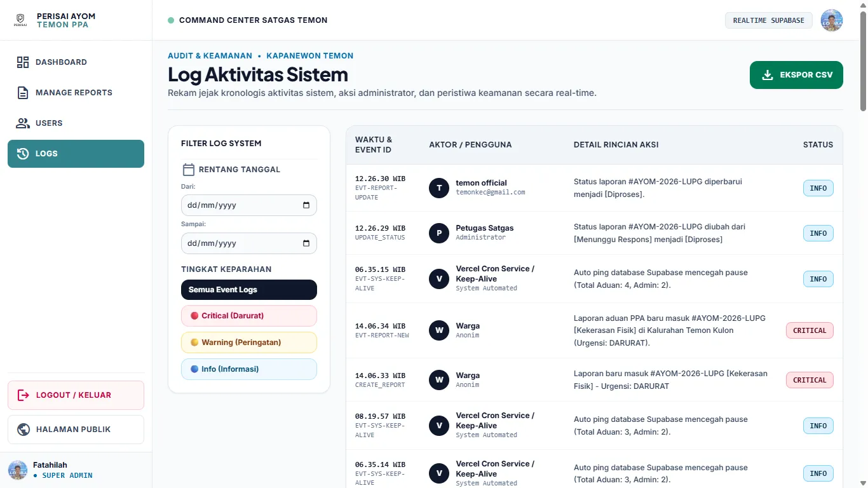The image size is (868, 488).
Task: Click the P avatar of Petugas Satgas
Action: click(x=439, y=233)
